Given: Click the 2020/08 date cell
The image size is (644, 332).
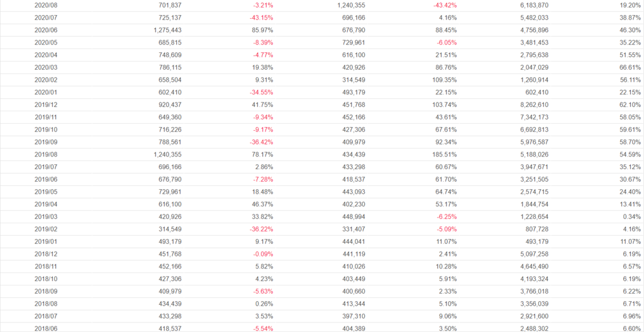Looking at the screenshot, I should tap(45, 5).
